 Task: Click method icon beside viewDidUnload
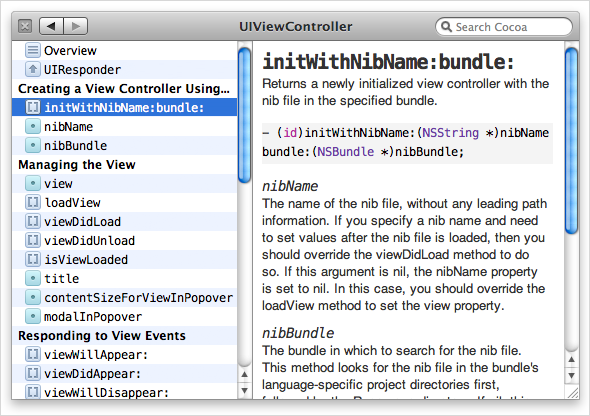coord(33,240)
